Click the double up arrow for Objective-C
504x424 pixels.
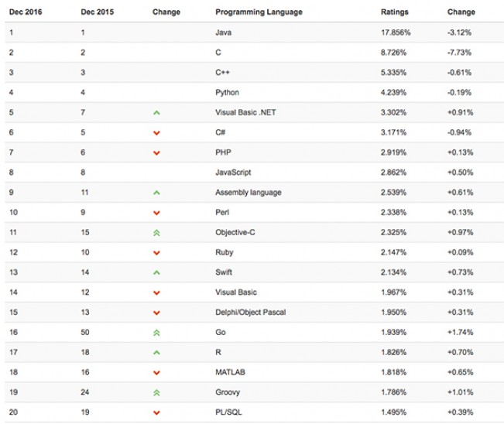coord(157,232)
